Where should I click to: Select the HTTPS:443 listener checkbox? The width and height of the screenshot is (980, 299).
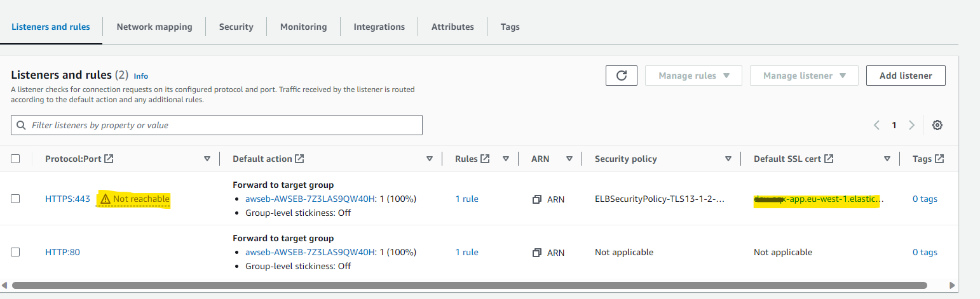coord(15,199)
